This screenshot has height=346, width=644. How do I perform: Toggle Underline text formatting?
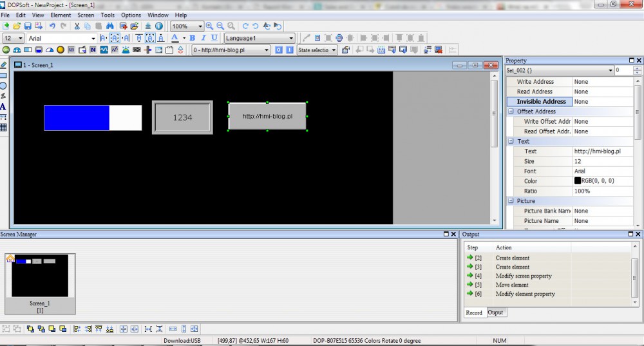coord(214,38)
